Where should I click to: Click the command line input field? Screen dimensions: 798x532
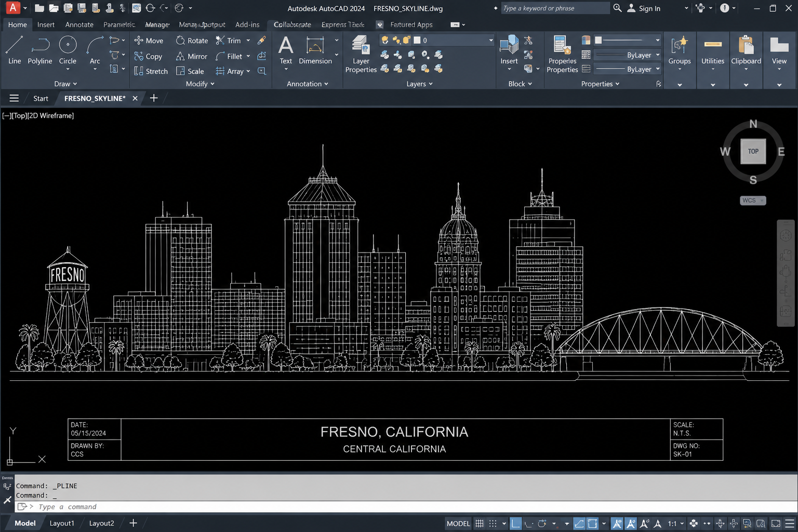(x=405, y=507)
